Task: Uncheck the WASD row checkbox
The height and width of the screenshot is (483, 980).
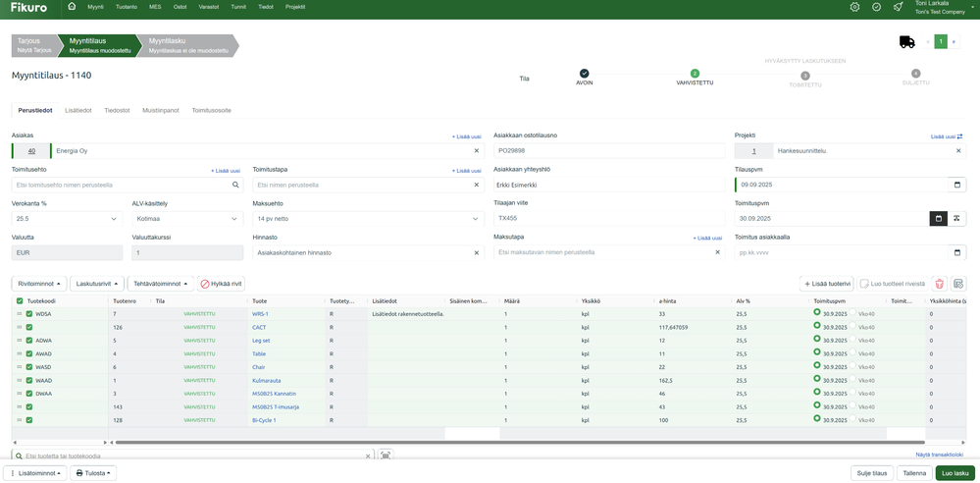Action: point(28,366)
